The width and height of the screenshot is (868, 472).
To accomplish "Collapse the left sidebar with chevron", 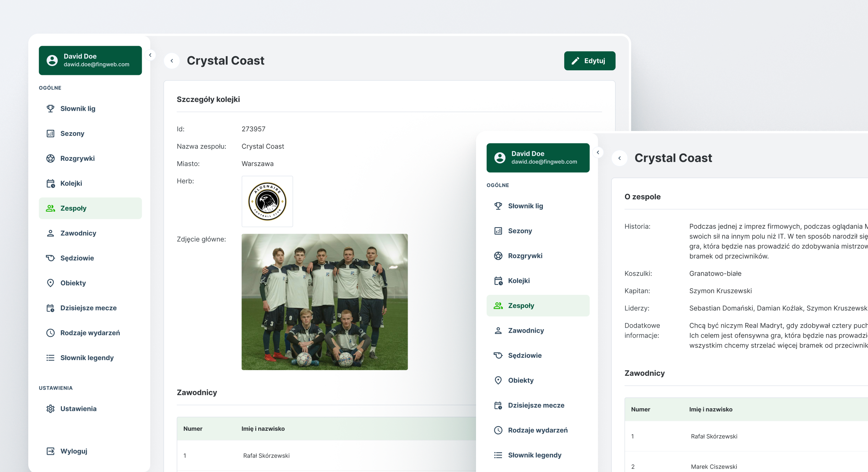I will coord(150,55).
